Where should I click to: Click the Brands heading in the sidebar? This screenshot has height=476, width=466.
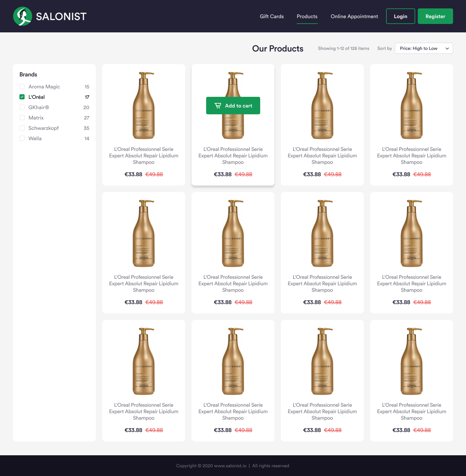click(x=28, y=74)
